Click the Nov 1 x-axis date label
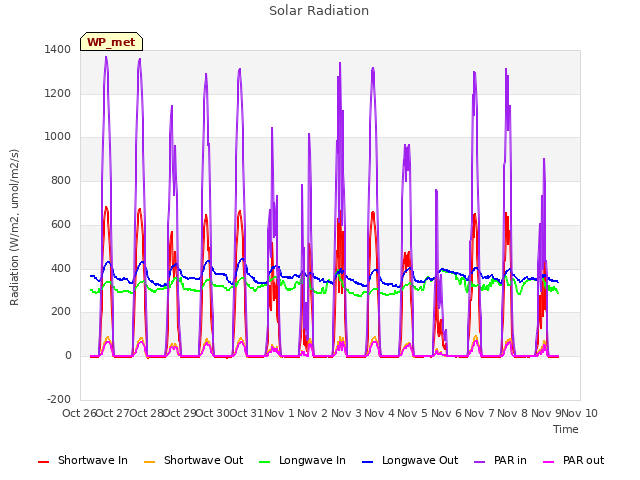 pyautogui.click(x=279, y=413)
